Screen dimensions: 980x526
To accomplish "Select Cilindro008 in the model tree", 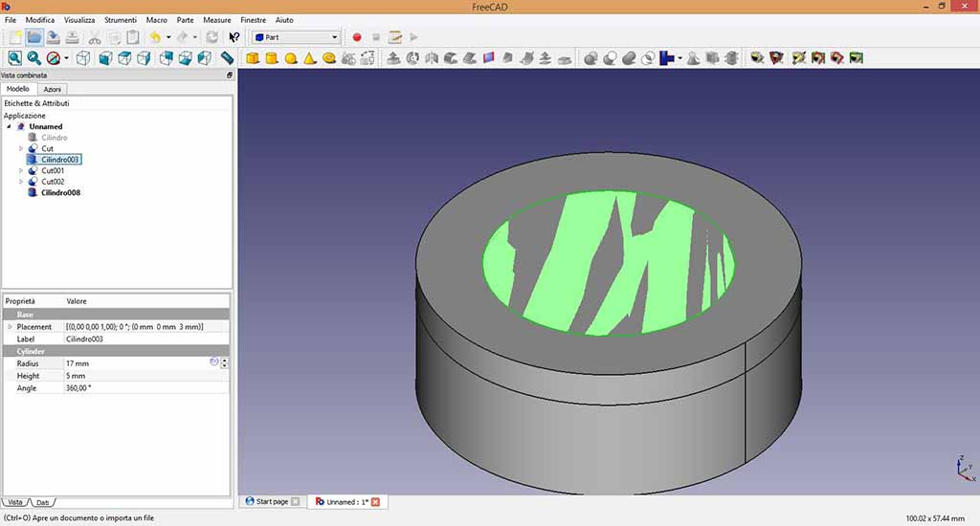I will point(60,192).
